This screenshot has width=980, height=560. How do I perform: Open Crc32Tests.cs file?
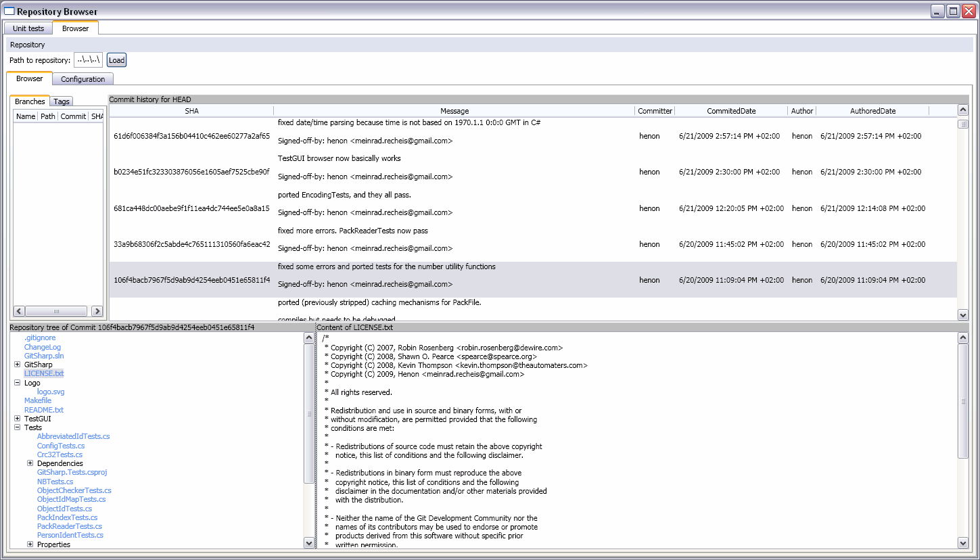pos(60,454)
